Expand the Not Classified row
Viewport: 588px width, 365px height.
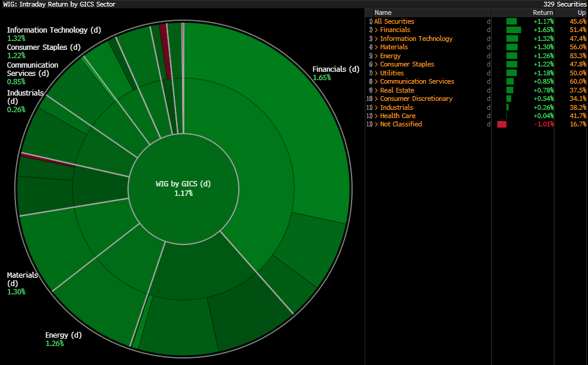click(401, 125)
